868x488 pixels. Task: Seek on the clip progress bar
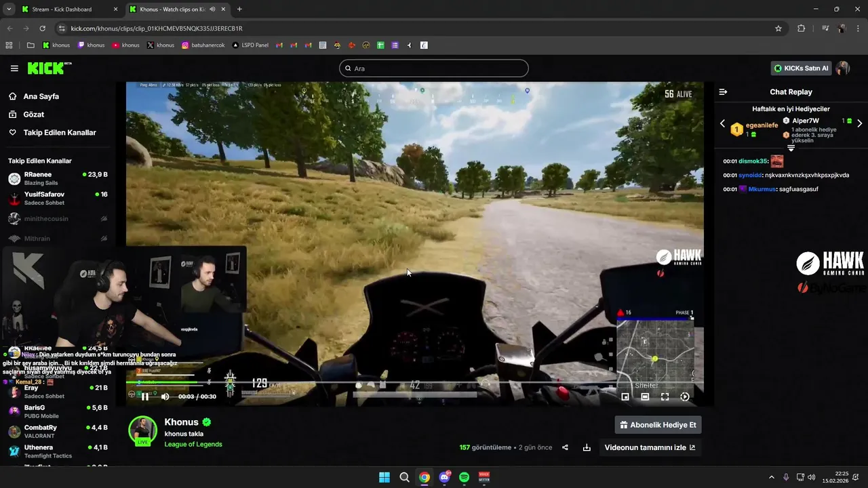tap(414, 382)
